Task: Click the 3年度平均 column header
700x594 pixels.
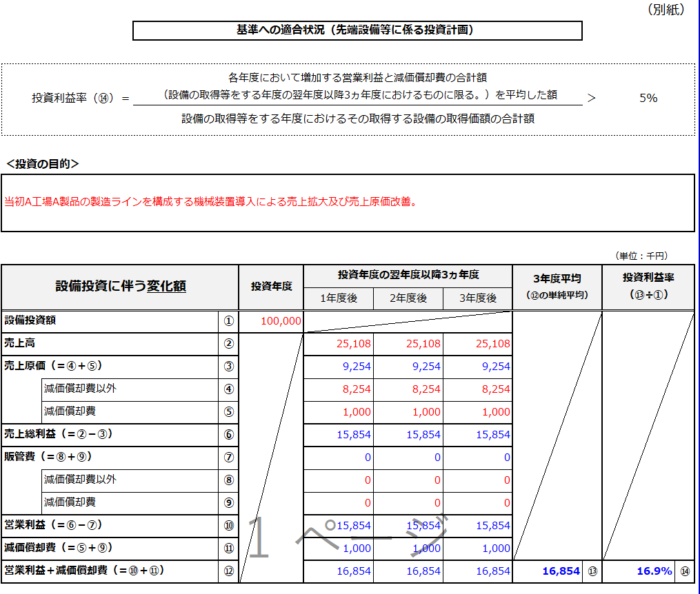Action: click(x=557, y=287)
